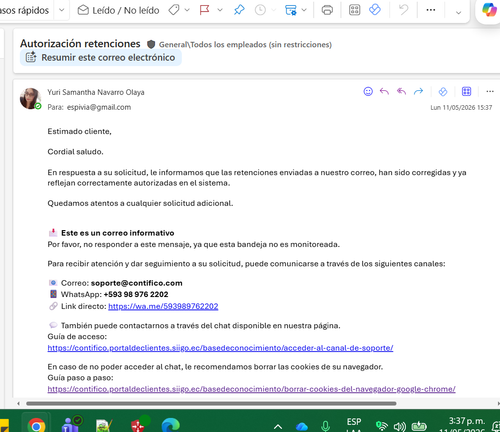Viewport: 500px width, 432px height.
Task: Click the microphone tray icon
Action: [x=325, y=426]
